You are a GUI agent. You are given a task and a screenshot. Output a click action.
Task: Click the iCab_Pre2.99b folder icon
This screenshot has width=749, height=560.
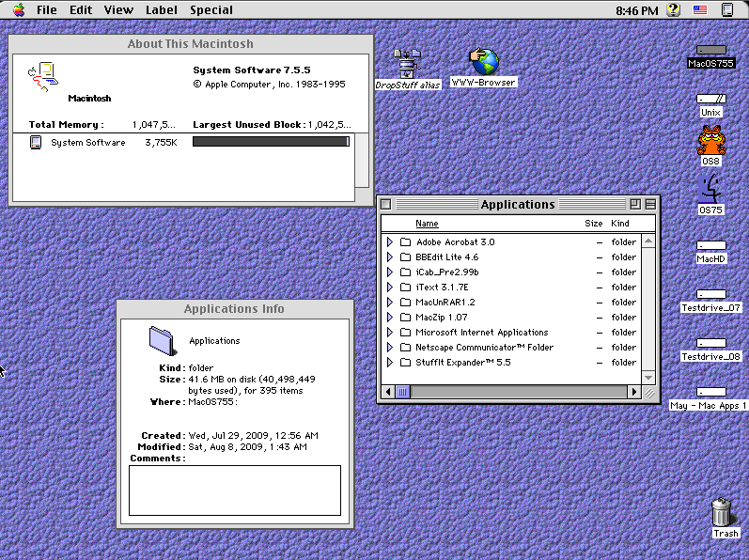(x=405, y=272)
